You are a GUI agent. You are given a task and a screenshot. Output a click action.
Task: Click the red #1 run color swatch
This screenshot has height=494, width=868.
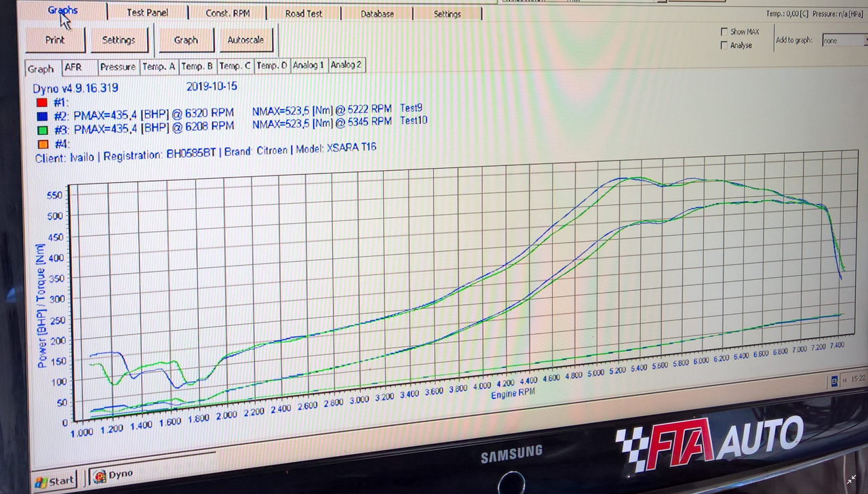pos(42,102)
